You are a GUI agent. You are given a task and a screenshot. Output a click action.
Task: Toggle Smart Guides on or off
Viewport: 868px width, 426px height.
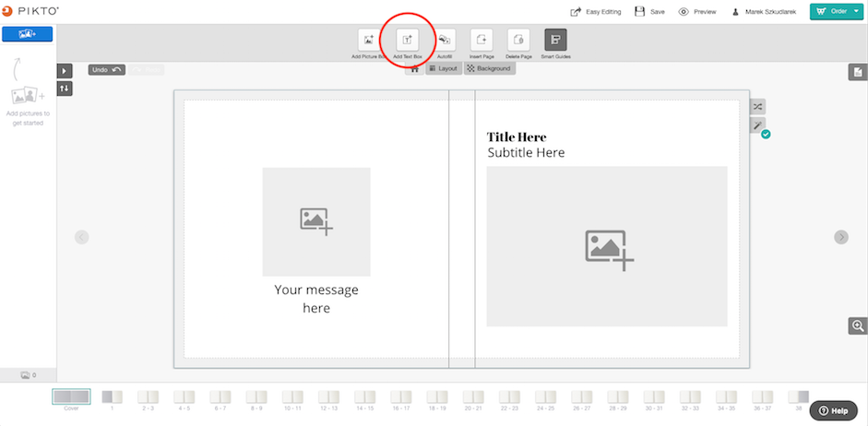point(556,40)
